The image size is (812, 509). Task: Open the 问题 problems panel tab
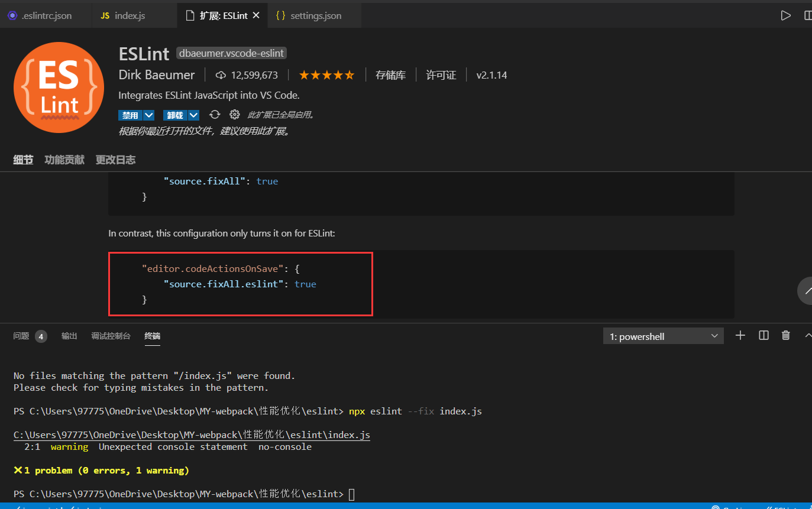click(21, 336)
